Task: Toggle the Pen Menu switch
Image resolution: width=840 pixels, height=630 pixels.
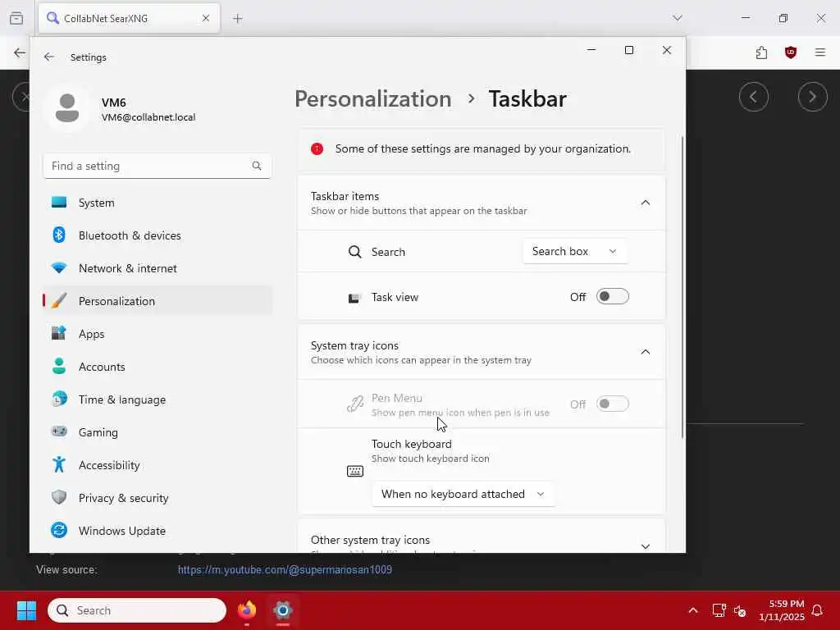Action: pyautogui.click(x=612, y=404)
